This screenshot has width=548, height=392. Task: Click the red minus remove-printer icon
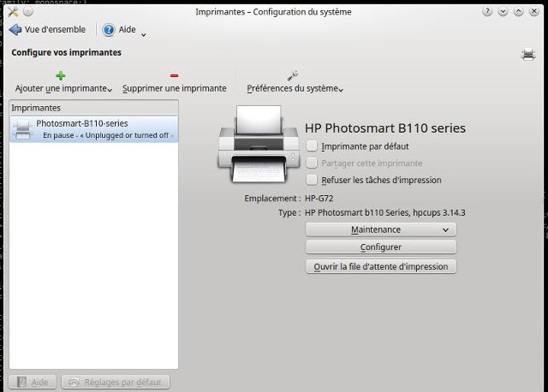coord(174,75)
